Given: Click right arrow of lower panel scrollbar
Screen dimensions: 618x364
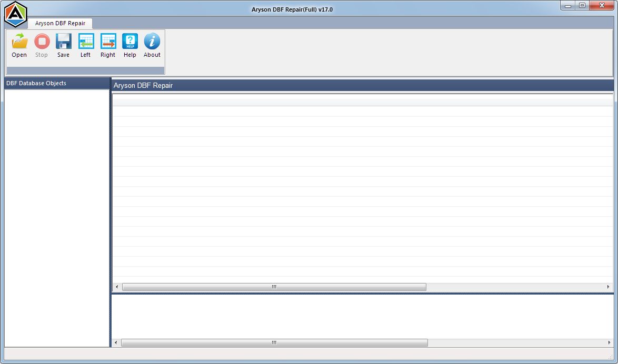Looking at the screenshot, I should click(x=610, y=343).
